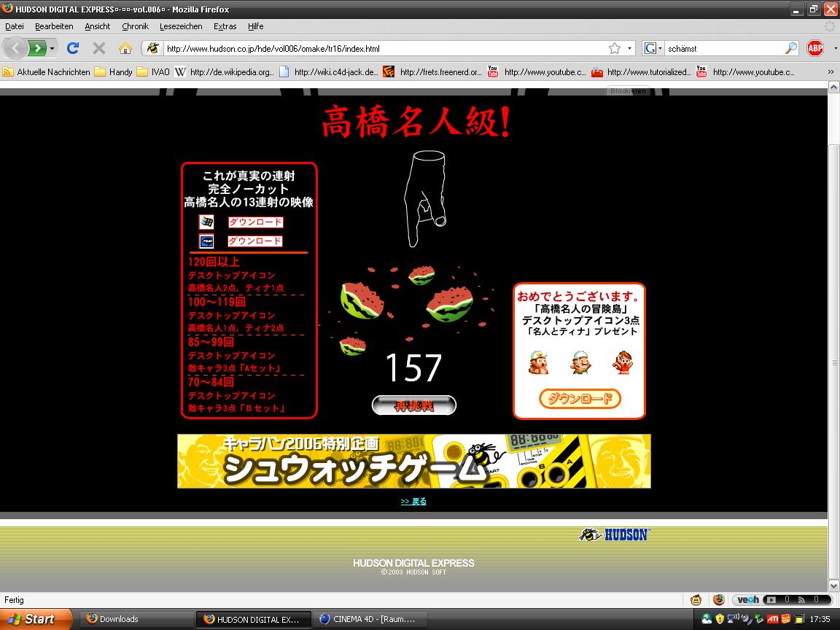Click the 157 score number
The image size is (840, 630).
(x=413, y=367)
